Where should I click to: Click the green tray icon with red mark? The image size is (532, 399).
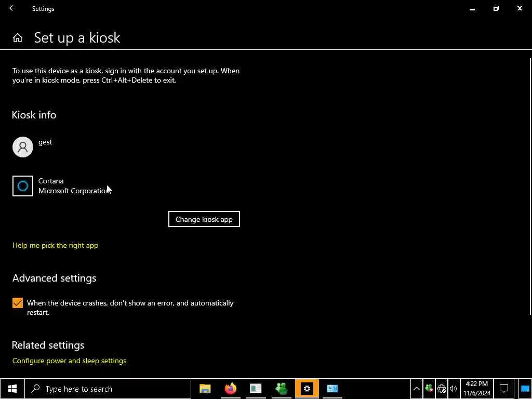coord(429,389)
